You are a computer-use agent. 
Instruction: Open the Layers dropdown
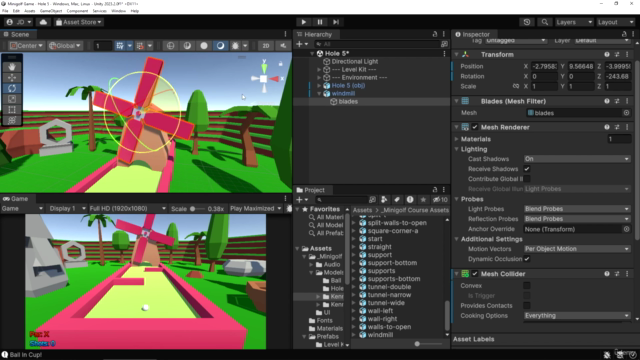(x=573, y=22)
